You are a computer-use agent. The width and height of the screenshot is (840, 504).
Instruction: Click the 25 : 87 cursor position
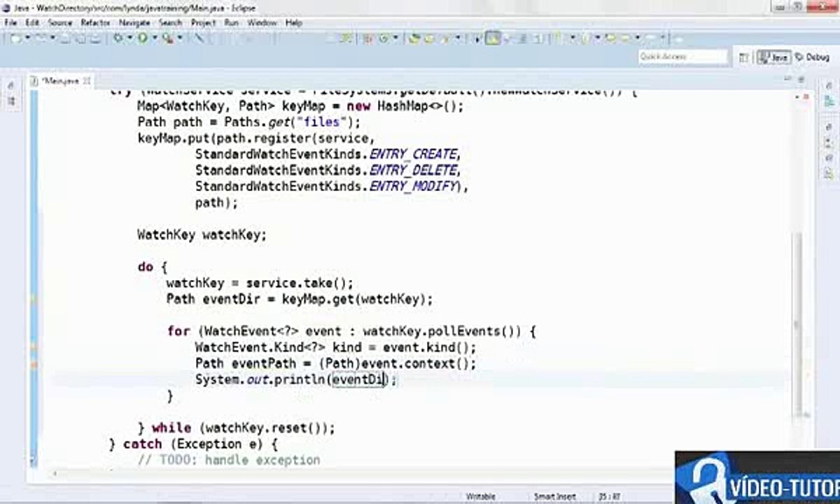point(609,496)
